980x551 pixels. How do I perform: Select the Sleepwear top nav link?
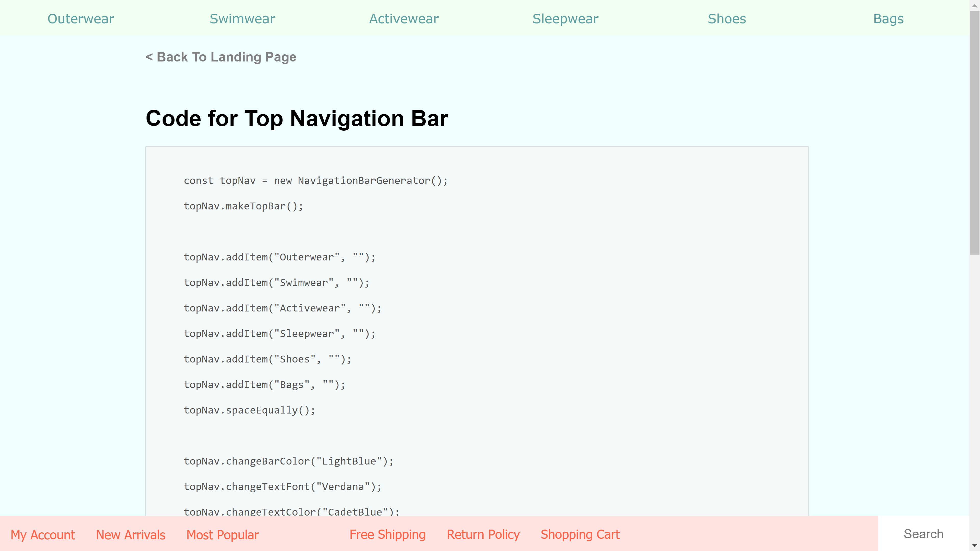pyautogui.click(x=565, y=18)
